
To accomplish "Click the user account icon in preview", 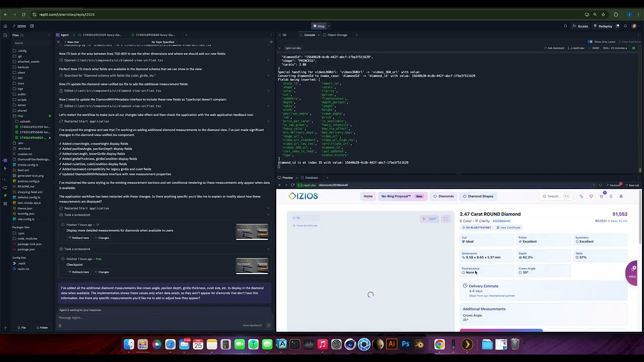I will click(x=621, y=197).
